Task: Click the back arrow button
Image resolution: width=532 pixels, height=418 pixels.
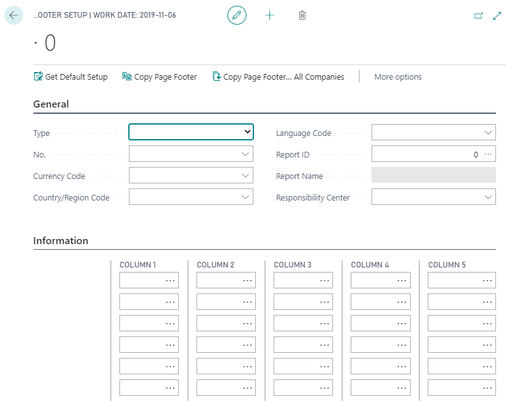Action: (x=14, y=15)
